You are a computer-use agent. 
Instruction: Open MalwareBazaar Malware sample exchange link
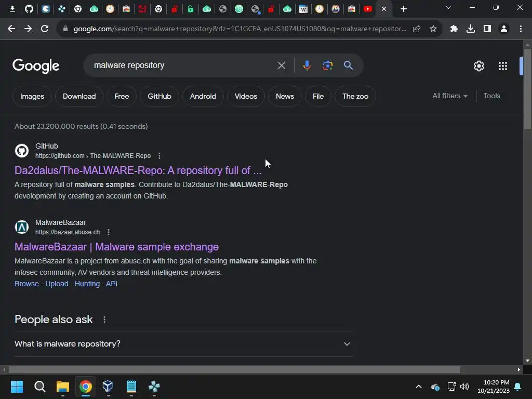click(117, 247)
